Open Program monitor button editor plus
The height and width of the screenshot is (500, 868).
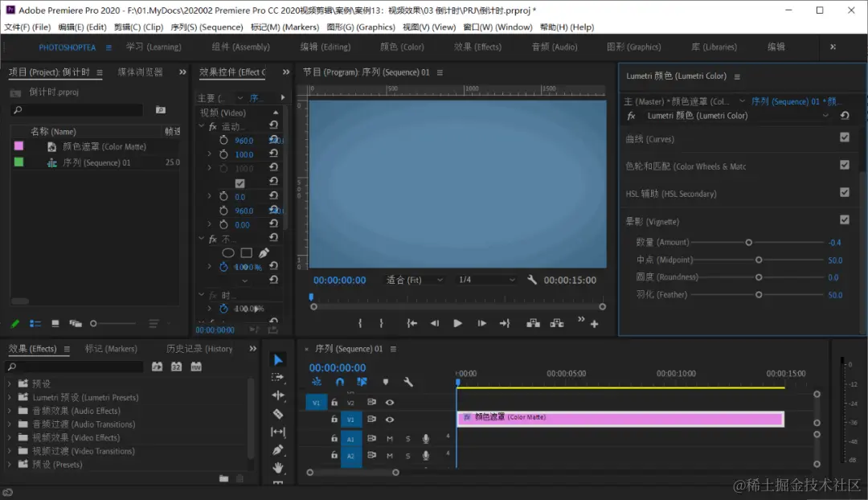point(595,324)
